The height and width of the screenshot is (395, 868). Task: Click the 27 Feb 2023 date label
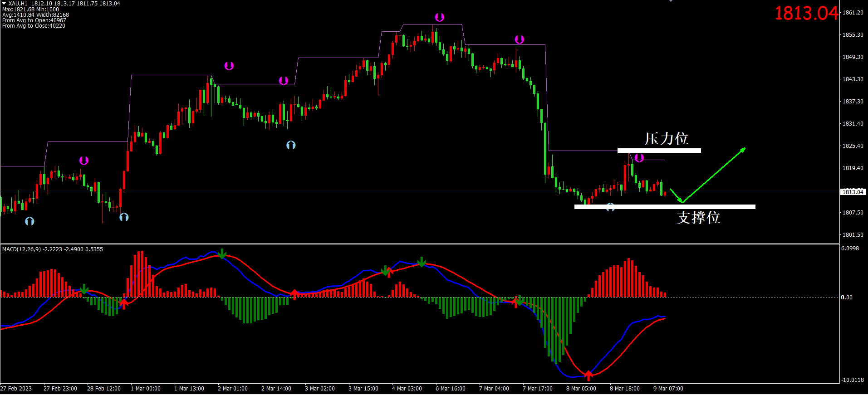(x=16, y=389)
